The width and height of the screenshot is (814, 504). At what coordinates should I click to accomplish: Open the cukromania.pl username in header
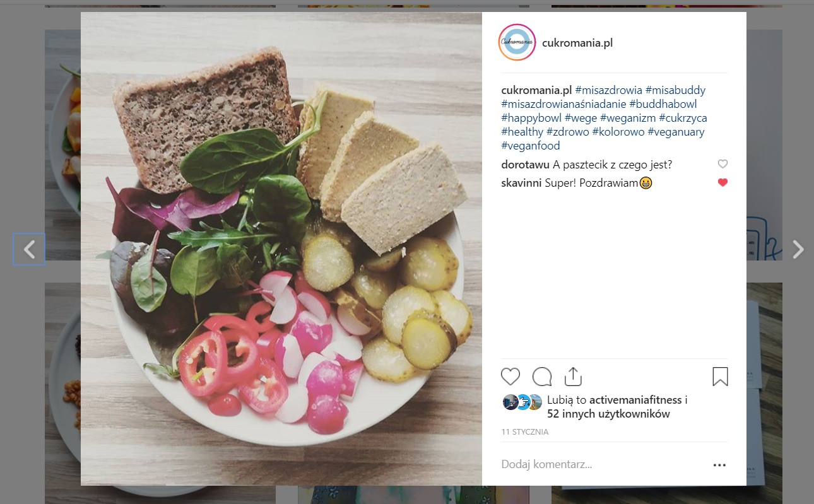pos(577,43)
